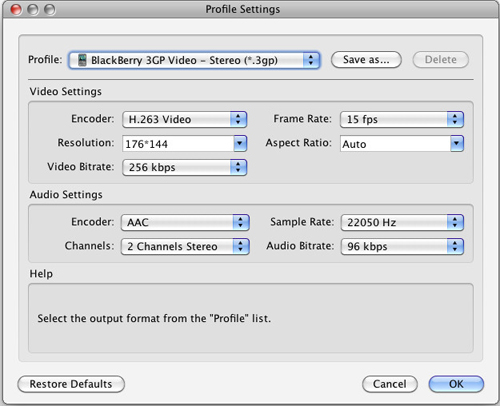Click the Restore Defaults button
Screen dimensions: 500x406
(x=71, y=384)
